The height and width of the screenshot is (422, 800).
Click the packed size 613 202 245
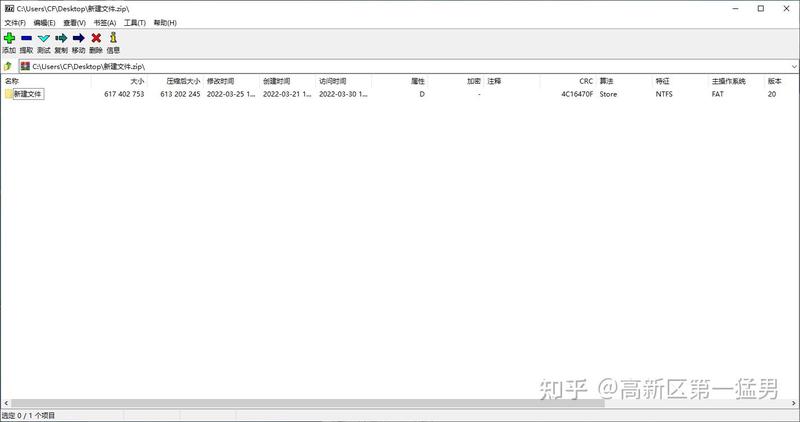(x=180, y=94)
